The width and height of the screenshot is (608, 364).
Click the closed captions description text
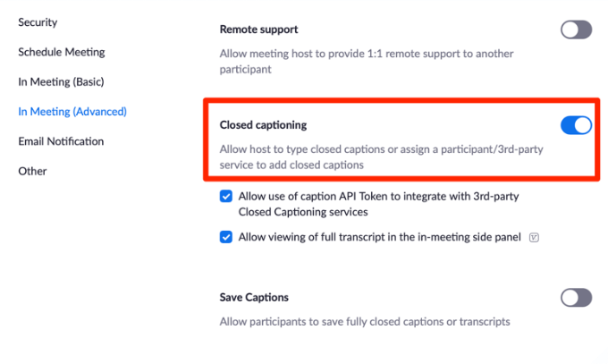[381, 157]
